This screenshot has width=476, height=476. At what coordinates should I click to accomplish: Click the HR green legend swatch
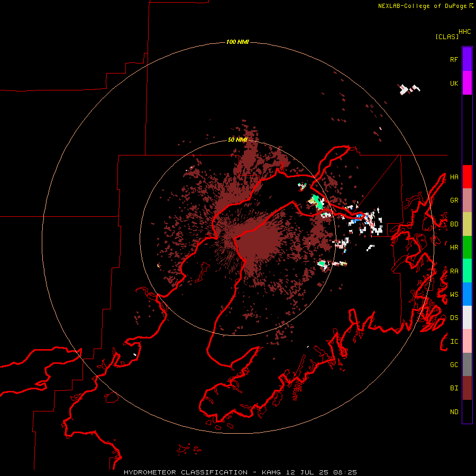467,248
